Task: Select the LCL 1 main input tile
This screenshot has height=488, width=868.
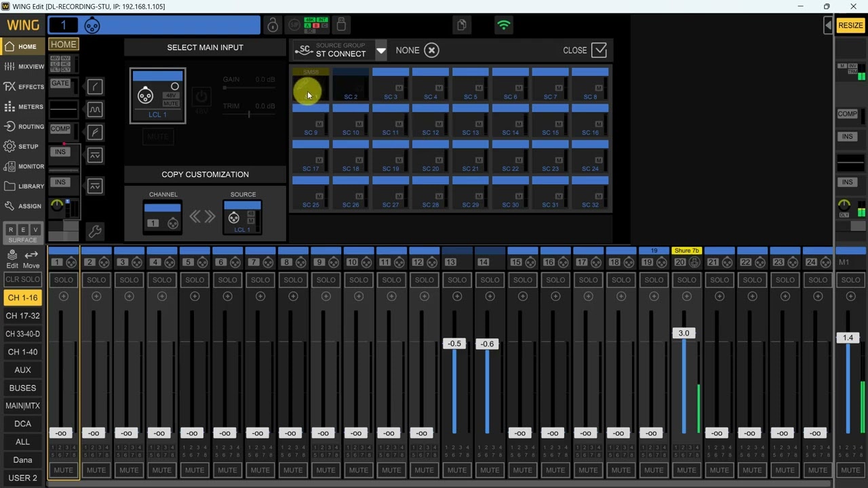Action: point(157,96)
